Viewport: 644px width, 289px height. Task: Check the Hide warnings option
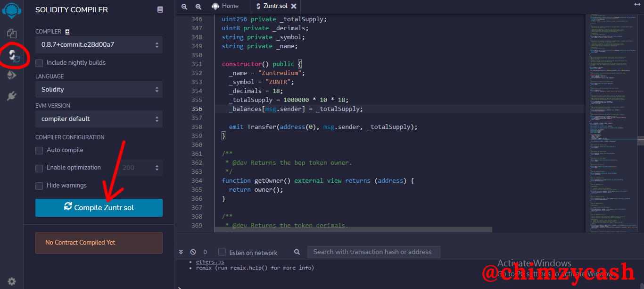point(39,186)
